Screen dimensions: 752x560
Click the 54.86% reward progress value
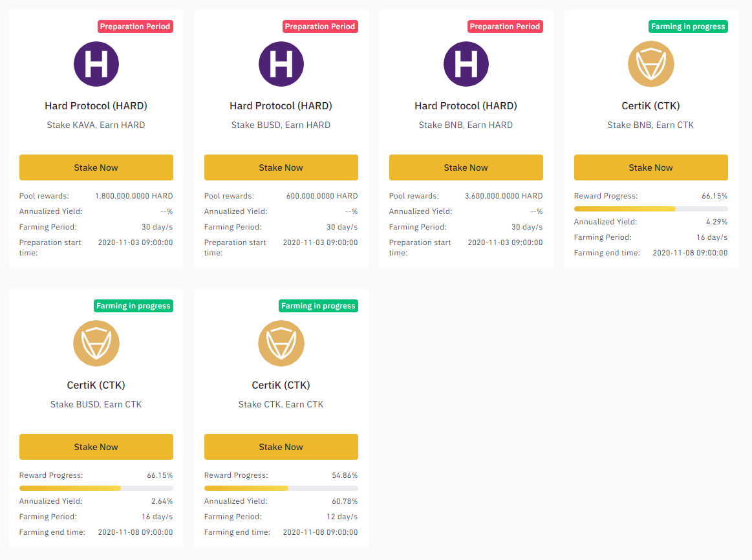[x=345, y=476]
